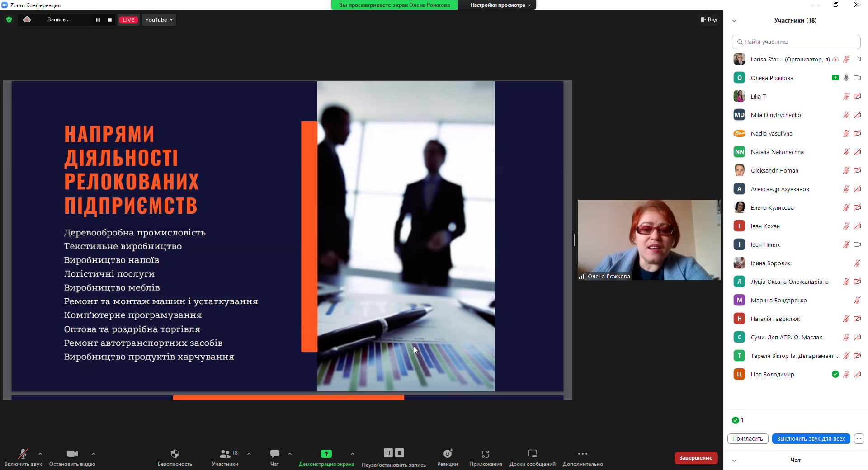Click Natalia Nakonechna's video-off icon
868x470 pixels.
[x=857, y=152]
